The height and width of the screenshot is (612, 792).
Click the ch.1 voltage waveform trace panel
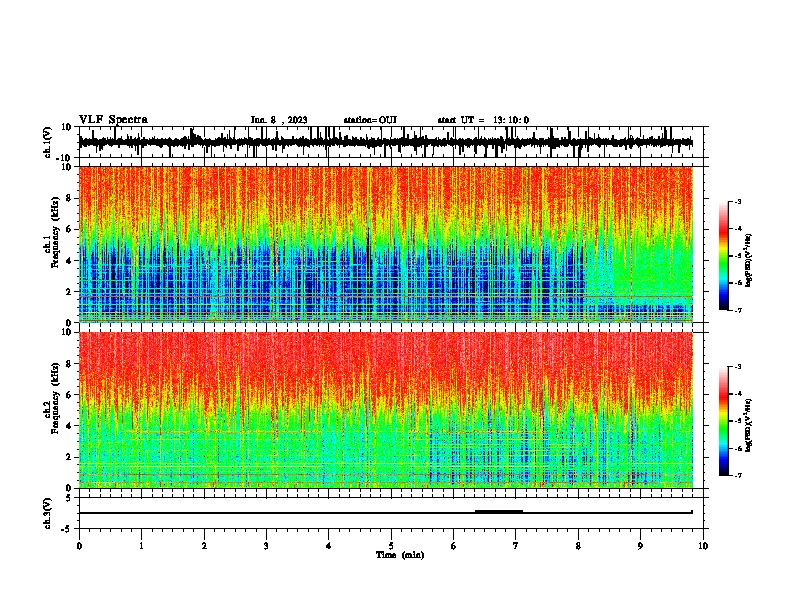click(x=391, y=142)
